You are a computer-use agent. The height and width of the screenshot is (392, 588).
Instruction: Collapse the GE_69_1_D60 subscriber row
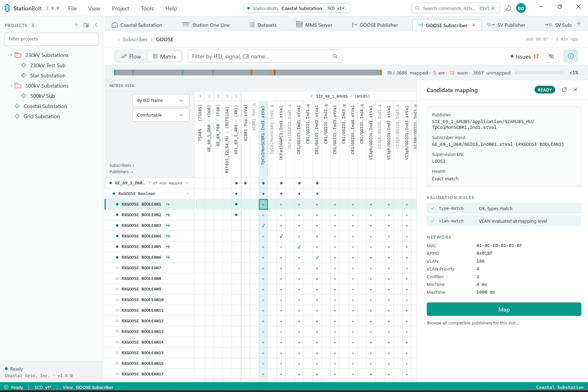coord(187,183)
